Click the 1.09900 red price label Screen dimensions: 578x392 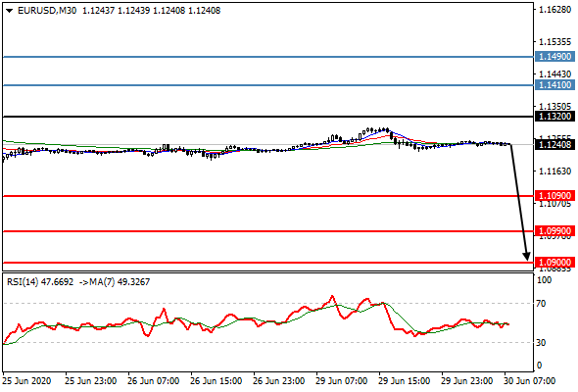554,231
